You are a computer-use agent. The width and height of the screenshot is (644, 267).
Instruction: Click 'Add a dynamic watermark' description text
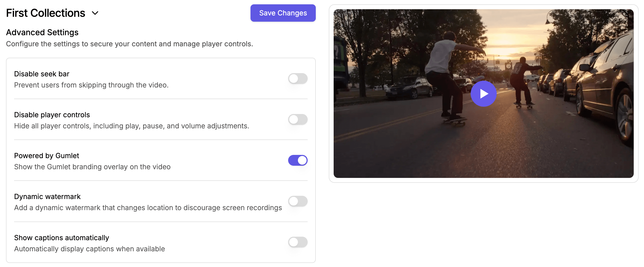click(x=148, y=208)
